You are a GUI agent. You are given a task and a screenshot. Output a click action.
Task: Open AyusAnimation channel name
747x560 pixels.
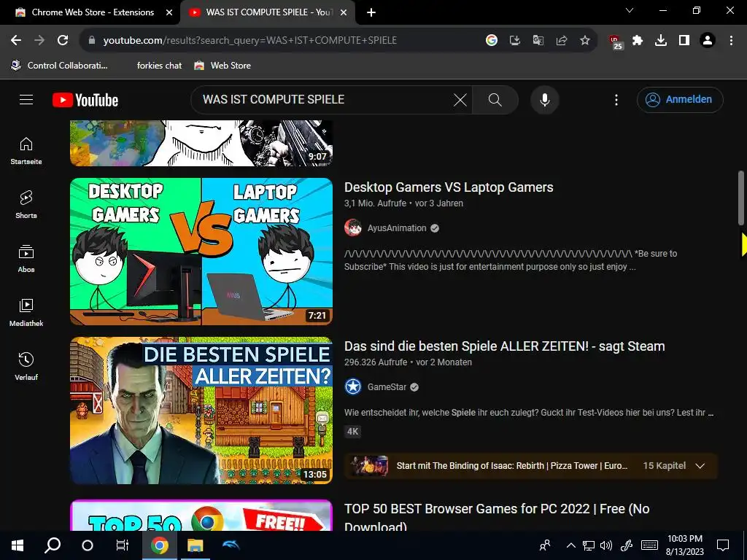397,228
